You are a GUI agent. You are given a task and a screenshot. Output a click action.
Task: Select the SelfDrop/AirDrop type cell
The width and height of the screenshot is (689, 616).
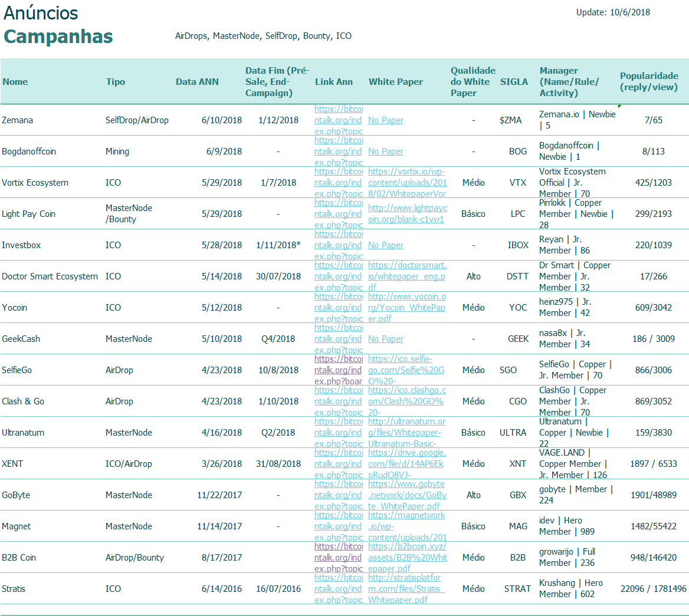(x=137, y=120)
